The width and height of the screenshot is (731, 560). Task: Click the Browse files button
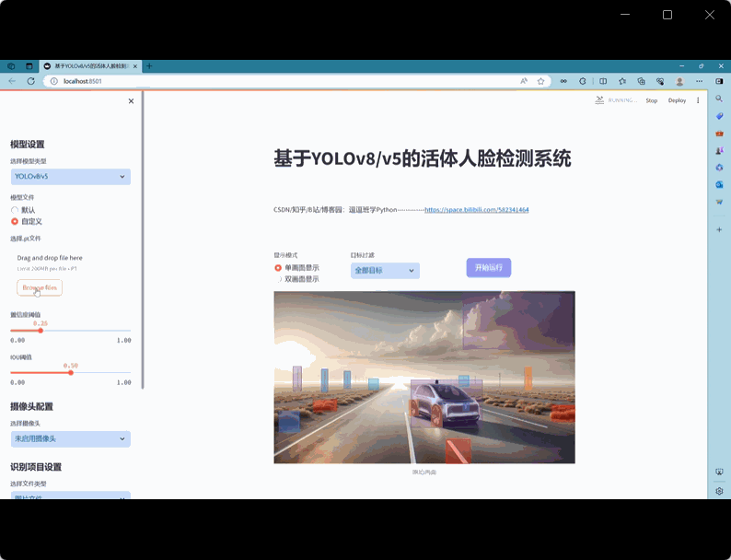point(40,287)
